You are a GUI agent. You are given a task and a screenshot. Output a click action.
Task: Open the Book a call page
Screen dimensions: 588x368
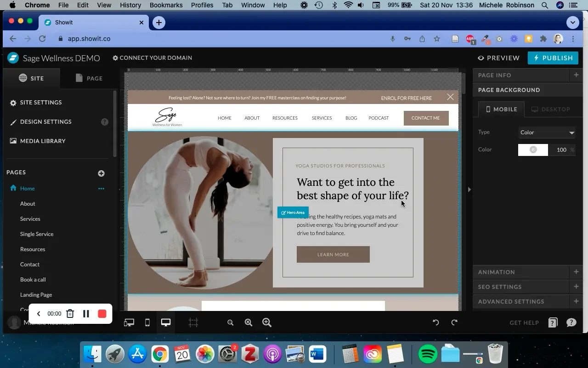[33, 280]
